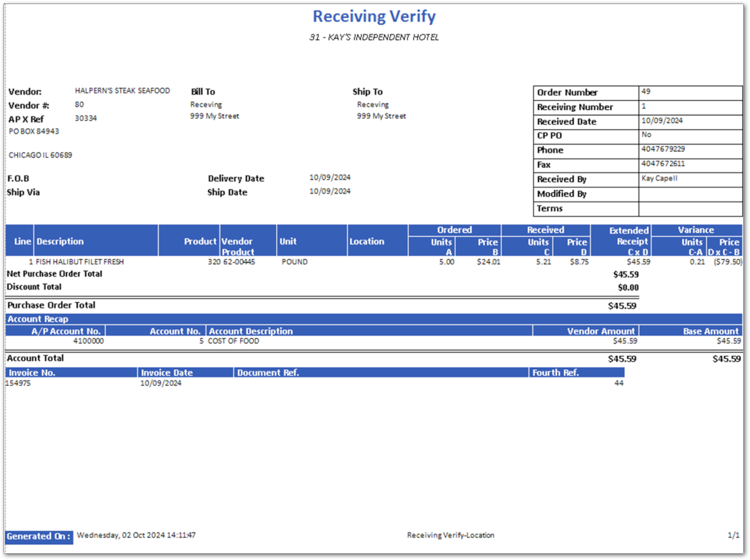This screenshot has height=560, width=750.
Task: Click the Fourth Ref. value 44
Action: click(x=619, y=383)
